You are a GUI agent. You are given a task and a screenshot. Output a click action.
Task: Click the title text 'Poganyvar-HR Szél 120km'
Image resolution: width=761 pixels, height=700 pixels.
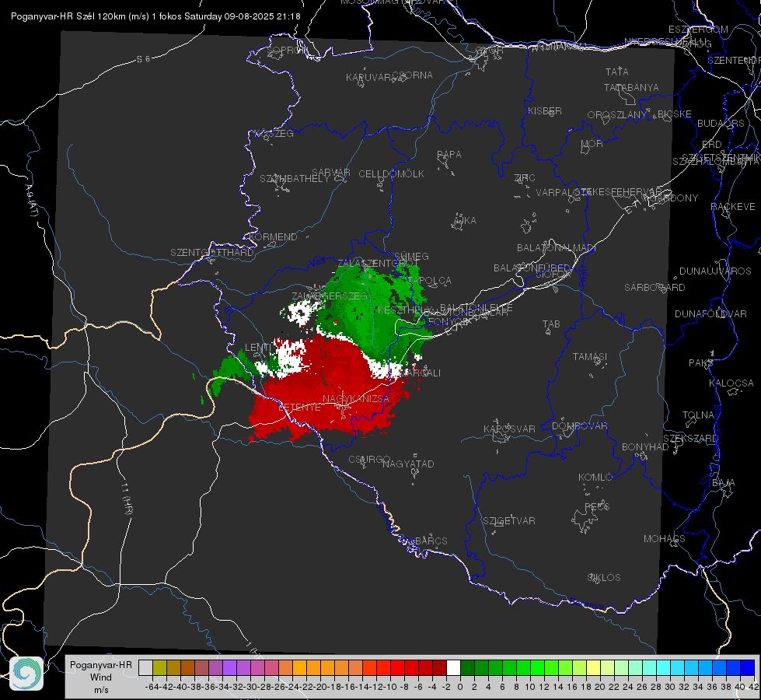click(x=68, y=16)
